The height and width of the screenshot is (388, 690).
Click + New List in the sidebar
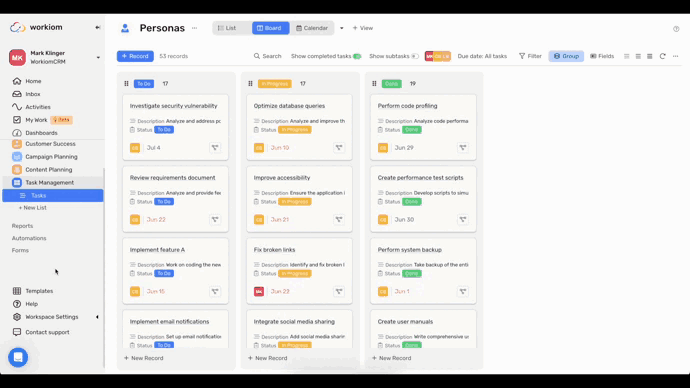tap(33, 208)
